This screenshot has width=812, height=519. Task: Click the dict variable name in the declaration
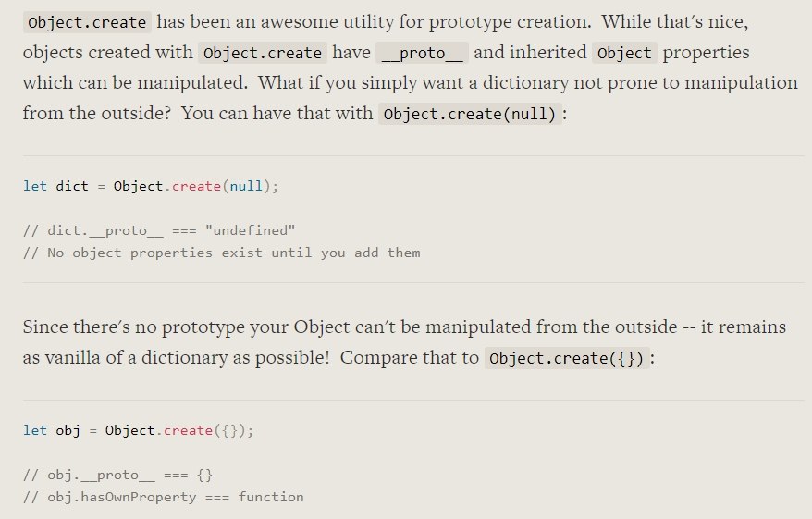(73, 186)
